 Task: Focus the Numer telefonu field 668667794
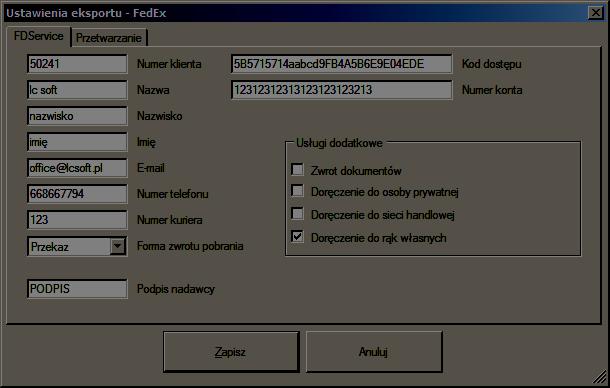(77, 194)
